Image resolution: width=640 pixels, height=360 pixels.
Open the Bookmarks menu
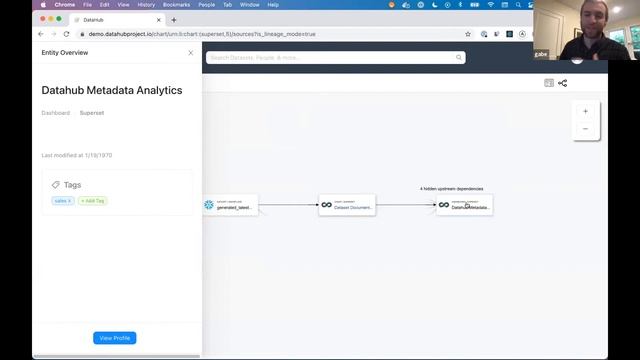click(176, 5)
